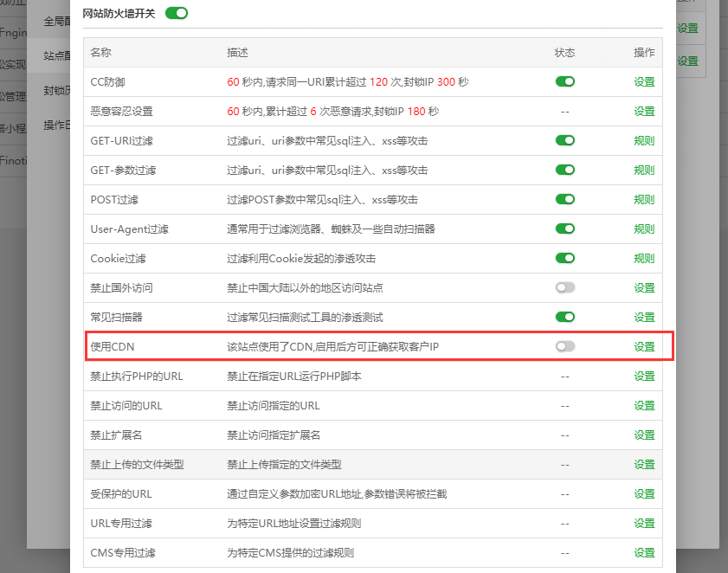Image resolution: width=728 pixels, height=573 pixels.
Task: Click the CMS专用过滤 name cell
Action: click(x=123, y=553)
